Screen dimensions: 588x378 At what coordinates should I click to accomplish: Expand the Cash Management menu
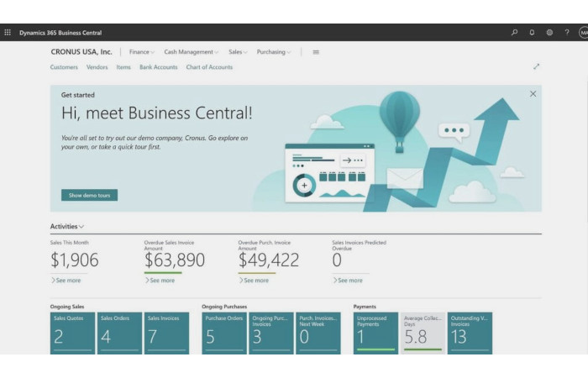click(x=191, y=52)
